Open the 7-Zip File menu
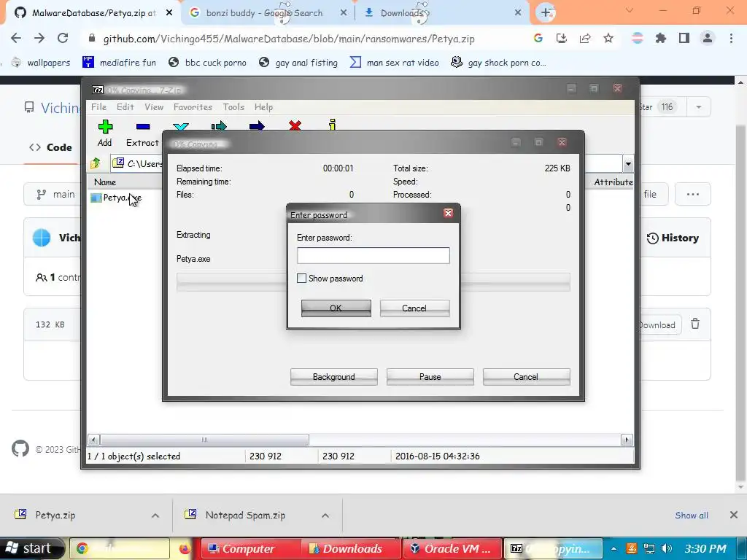 point(98,107)
